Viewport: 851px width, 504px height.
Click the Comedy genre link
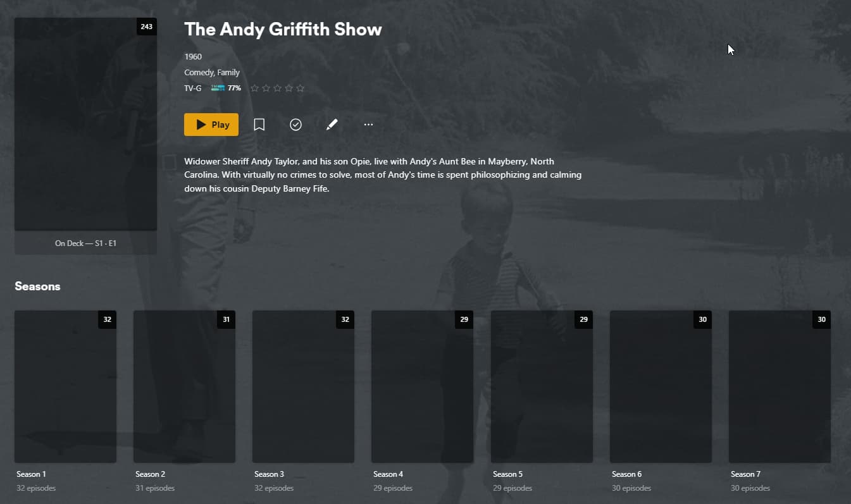(x=199, y=73)
